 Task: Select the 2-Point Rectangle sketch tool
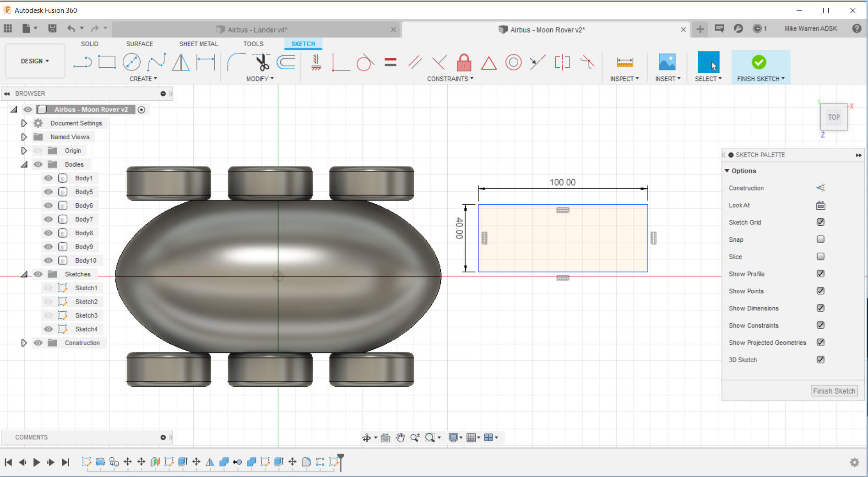point(107,62)
